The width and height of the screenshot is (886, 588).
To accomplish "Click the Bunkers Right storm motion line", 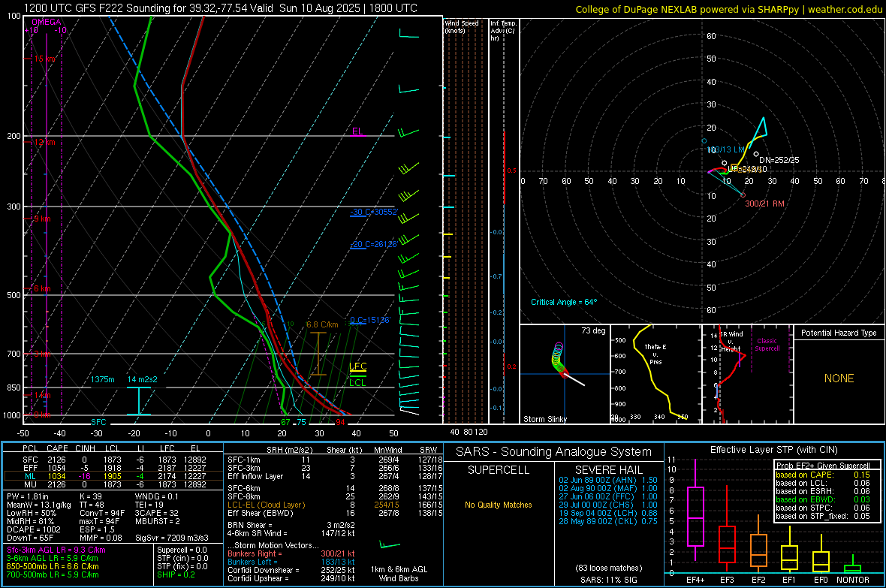I will tap(291, 553).
